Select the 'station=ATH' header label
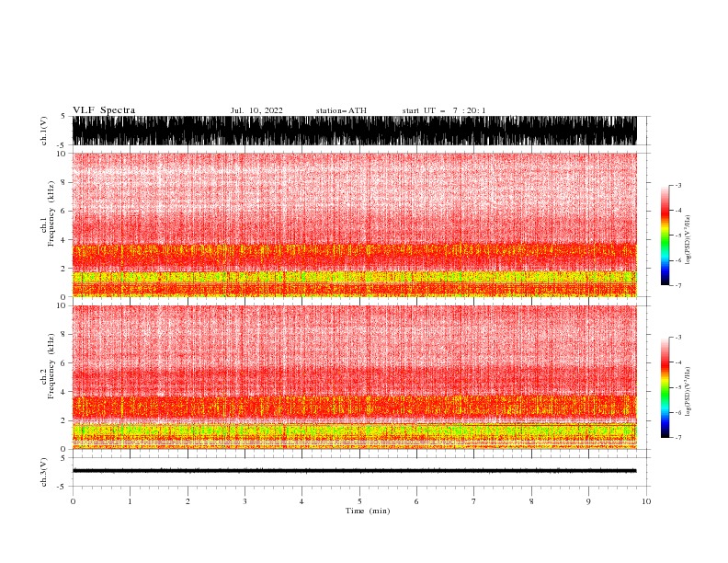The width and height of the screenshot is (728, 563). pyautogui.click(x=341, y=110)
